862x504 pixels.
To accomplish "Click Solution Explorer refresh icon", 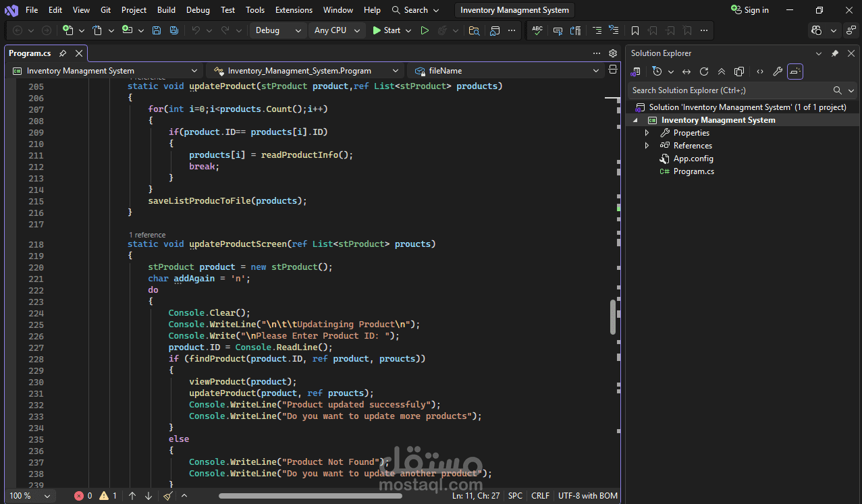I will point(704,72).
